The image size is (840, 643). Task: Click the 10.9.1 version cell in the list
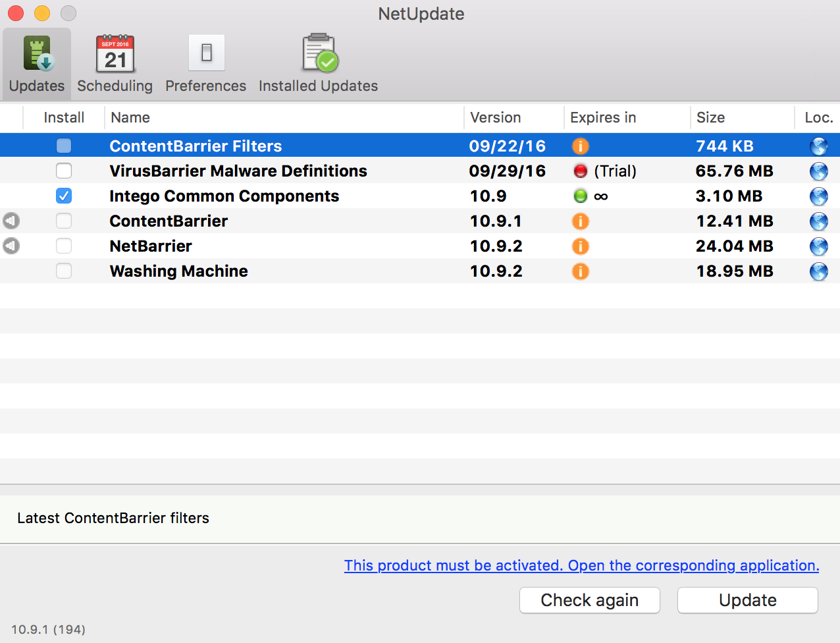click(x=496, y=221)
